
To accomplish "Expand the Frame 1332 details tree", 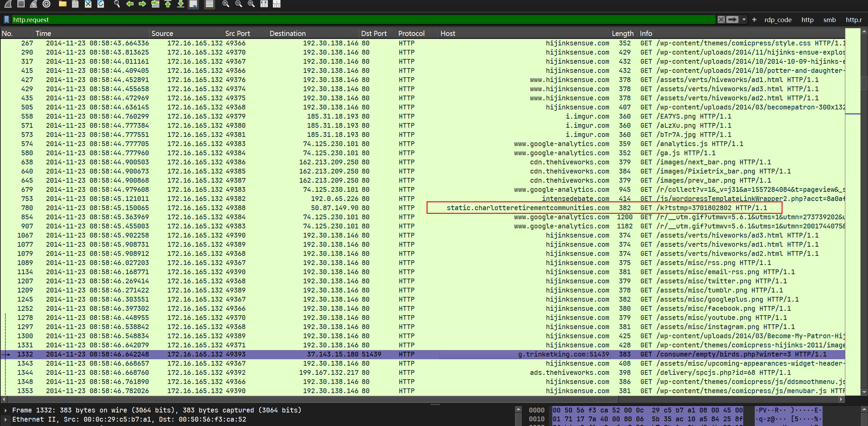I will (5, 410).
